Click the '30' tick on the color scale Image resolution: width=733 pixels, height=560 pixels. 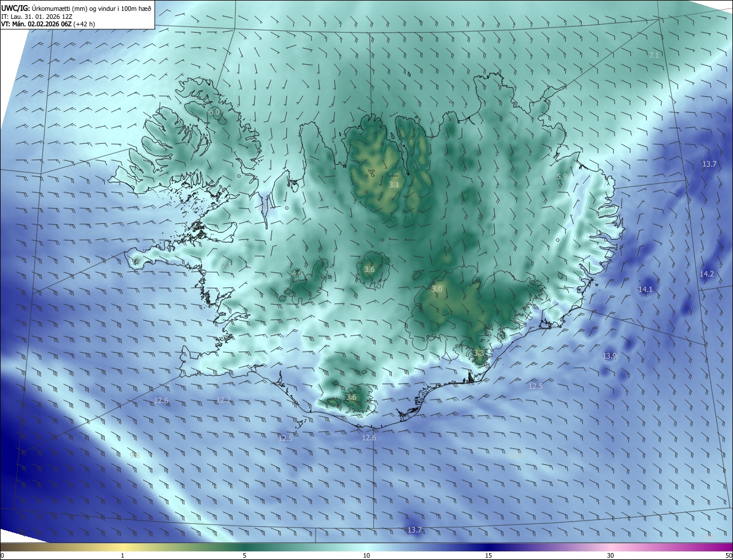click(x=610, y=555)
